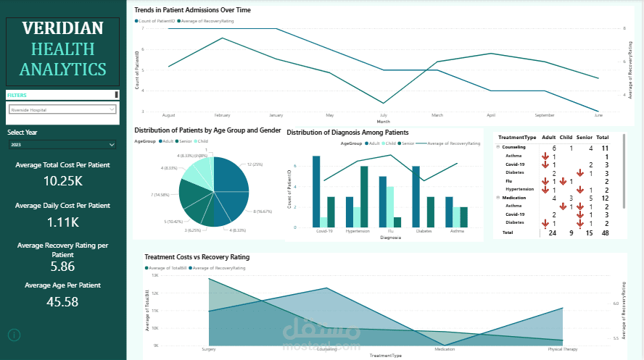
Task: Select the Child legend item of pie chart
Action: tap(203, 141)
